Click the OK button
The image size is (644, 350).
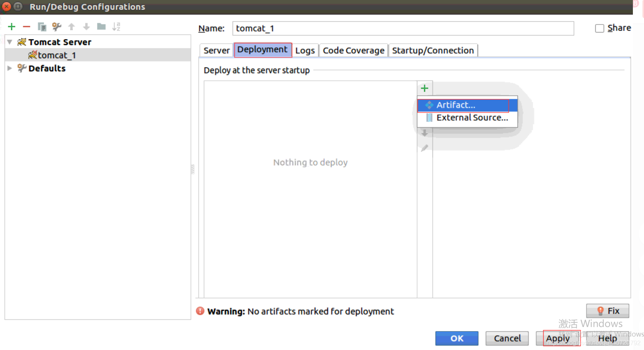coord(457,339)
